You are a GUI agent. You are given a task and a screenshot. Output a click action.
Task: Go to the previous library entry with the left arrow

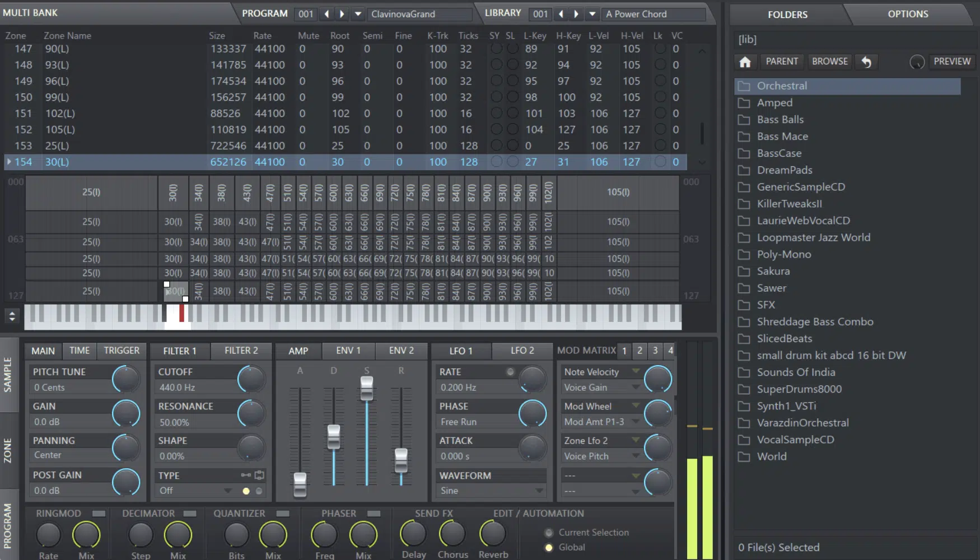tap(561, 14)
